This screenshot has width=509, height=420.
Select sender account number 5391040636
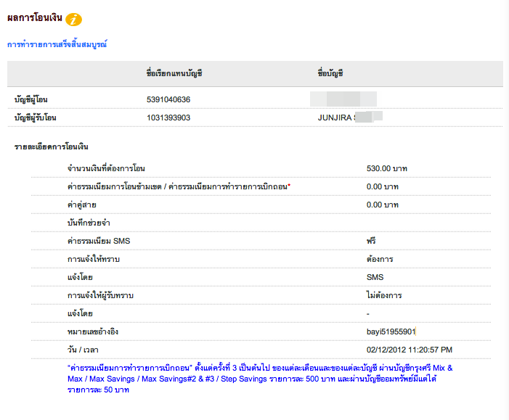[x=168, y=99]
